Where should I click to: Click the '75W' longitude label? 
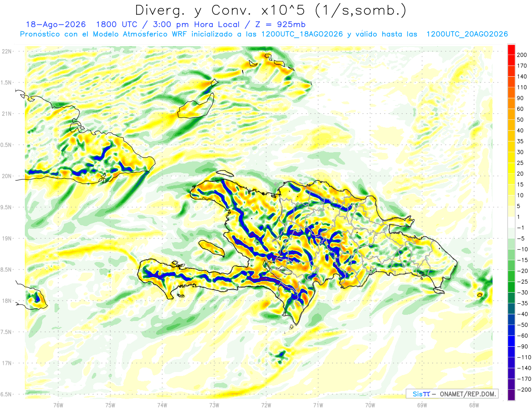click(110, 405)
